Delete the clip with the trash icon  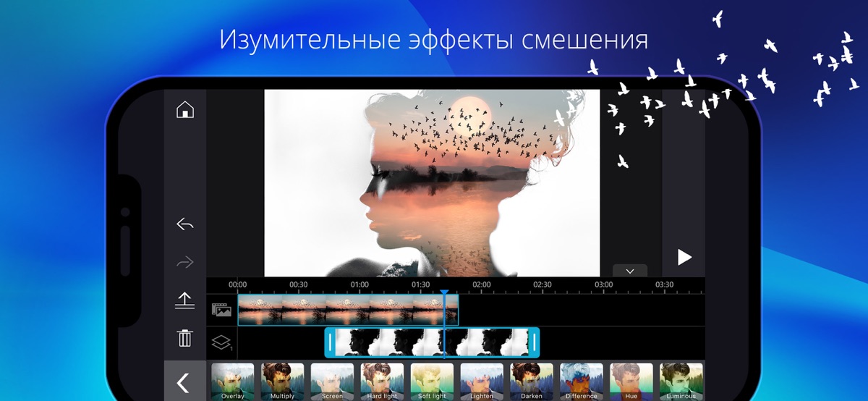(x=185, y=337)
